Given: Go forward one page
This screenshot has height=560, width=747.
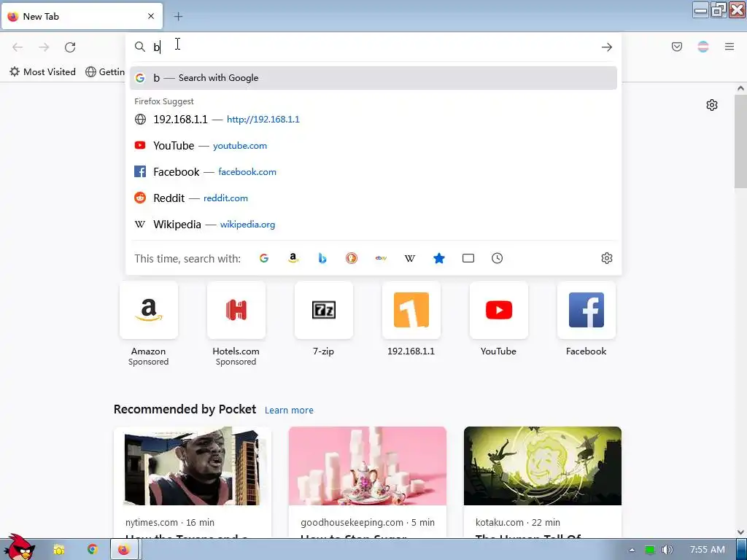Looking at the screenshot, I should tap(44, 47).
